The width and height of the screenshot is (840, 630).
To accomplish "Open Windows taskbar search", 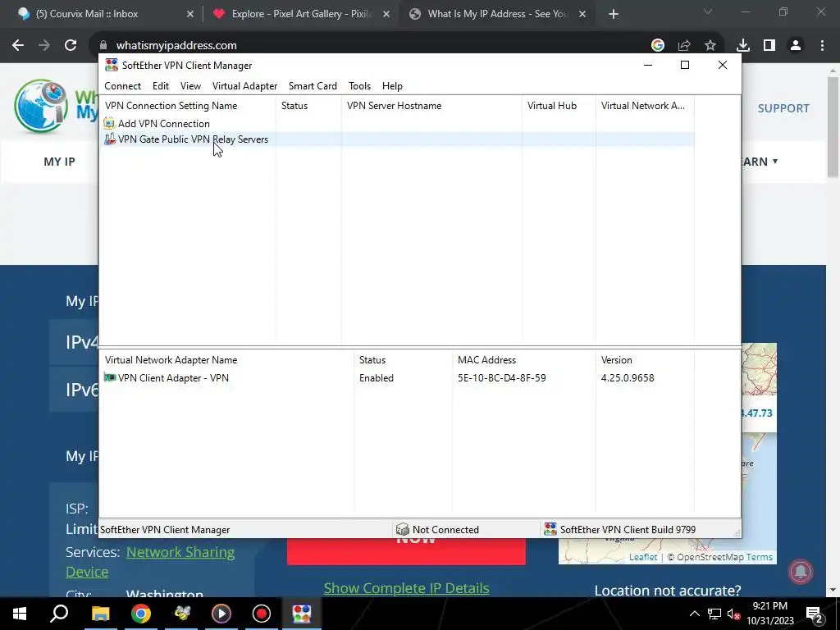I will 59,614.
